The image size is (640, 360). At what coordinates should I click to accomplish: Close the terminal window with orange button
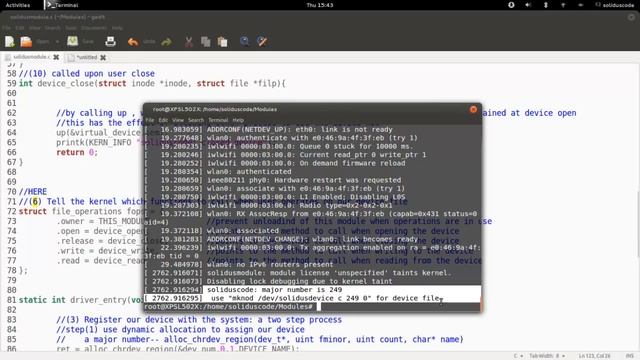473,109
